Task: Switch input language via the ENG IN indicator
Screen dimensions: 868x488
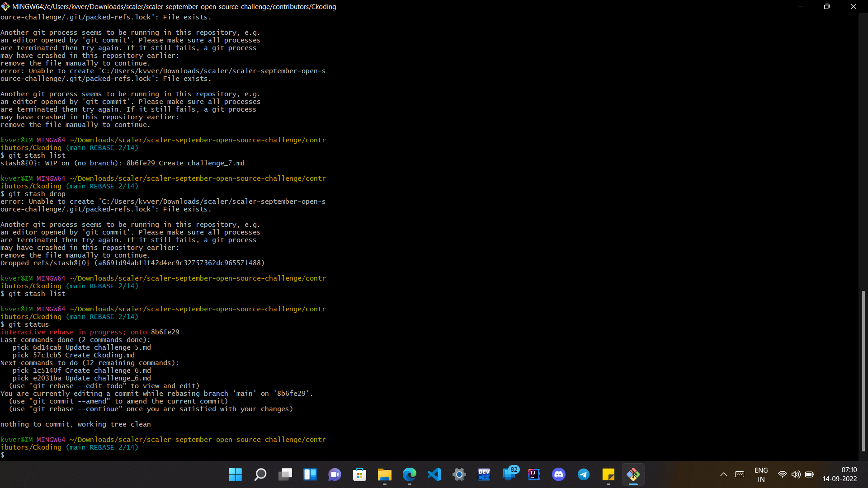Action: tap(761, 474)
